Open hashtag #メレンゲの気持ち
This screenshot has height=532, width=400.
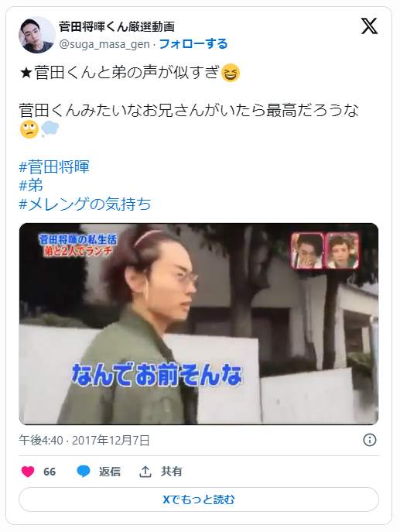click(85, 204)
